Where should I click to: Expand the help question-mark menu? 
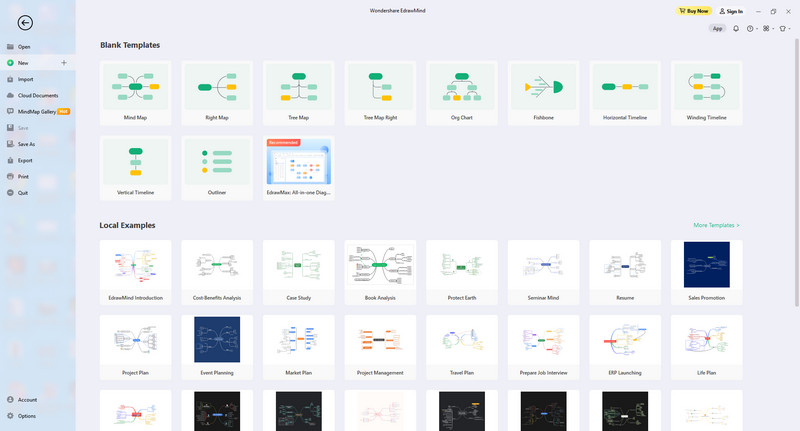752,29
